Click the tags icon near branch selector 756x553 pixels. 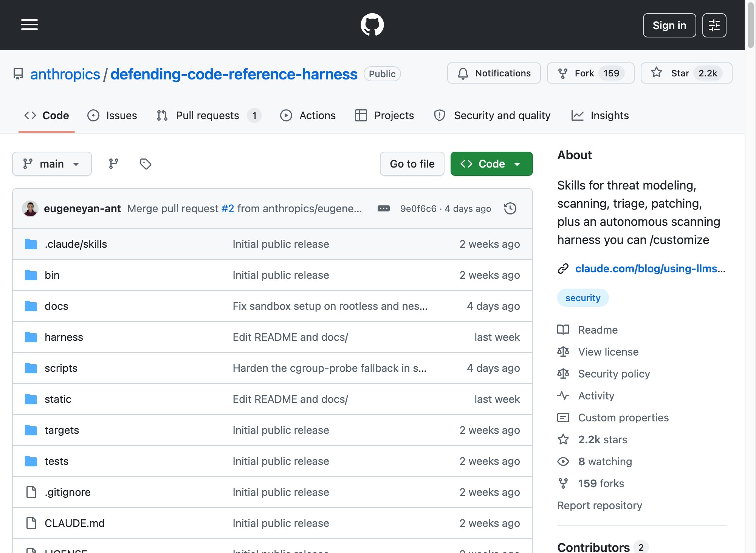[x=146, y=164]
